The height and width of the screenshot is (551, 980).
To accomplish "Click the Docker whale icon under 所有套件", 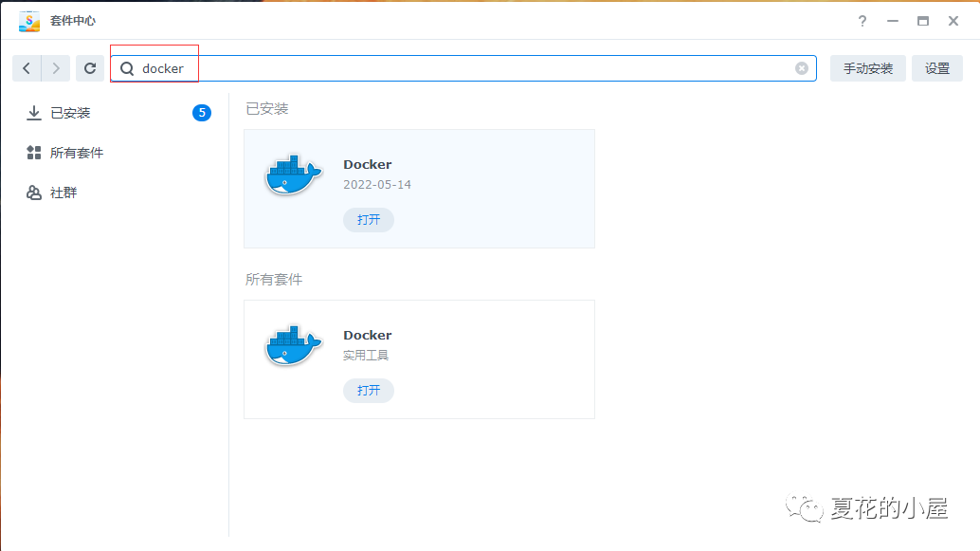I will pyautogui.click(x=293, y=347).
